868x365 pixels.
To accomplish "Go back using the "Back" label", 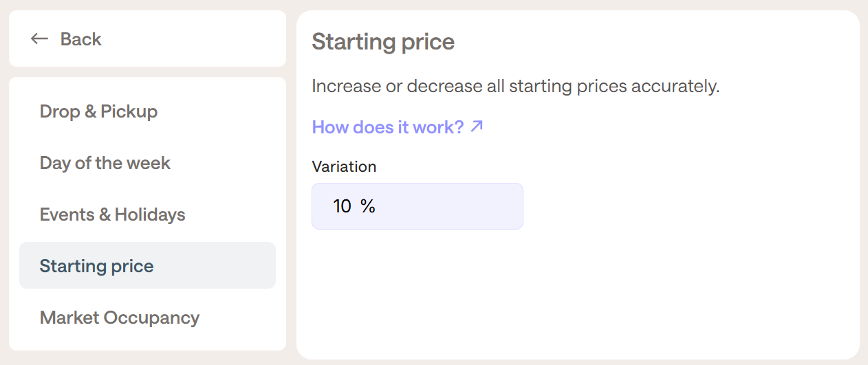I will (80, 39).
